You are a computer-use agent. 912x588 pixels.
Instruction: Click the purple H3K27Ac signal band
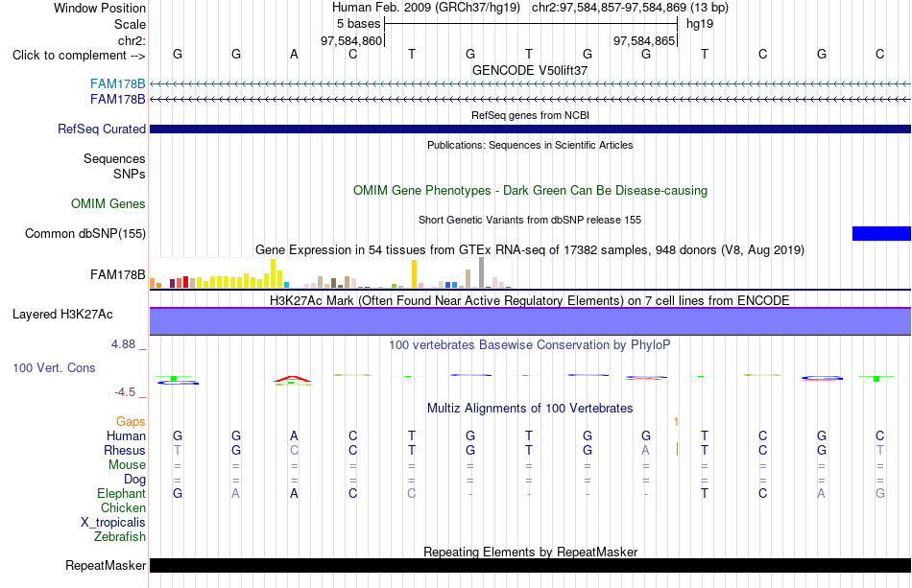(x=530, y=321)
